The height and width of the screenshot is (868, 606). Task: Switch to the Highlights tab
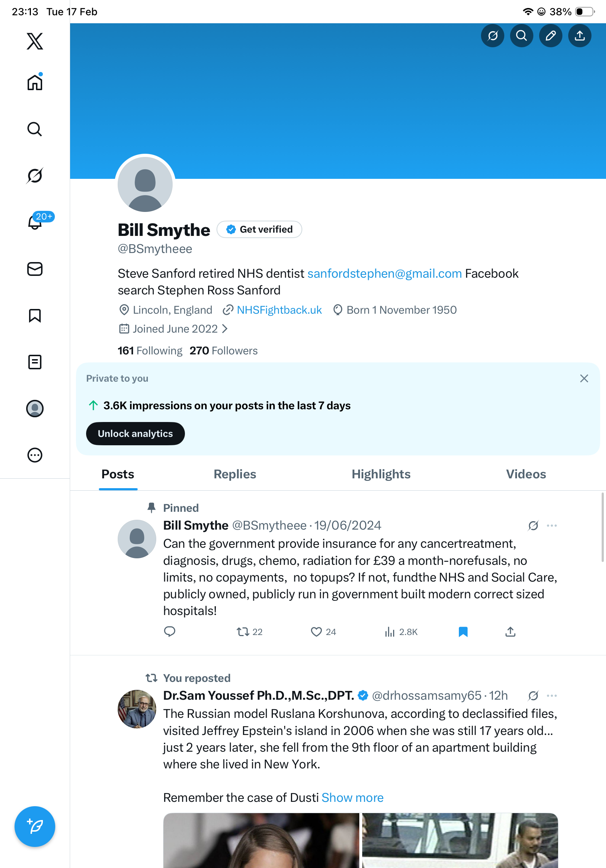point(381,474)
